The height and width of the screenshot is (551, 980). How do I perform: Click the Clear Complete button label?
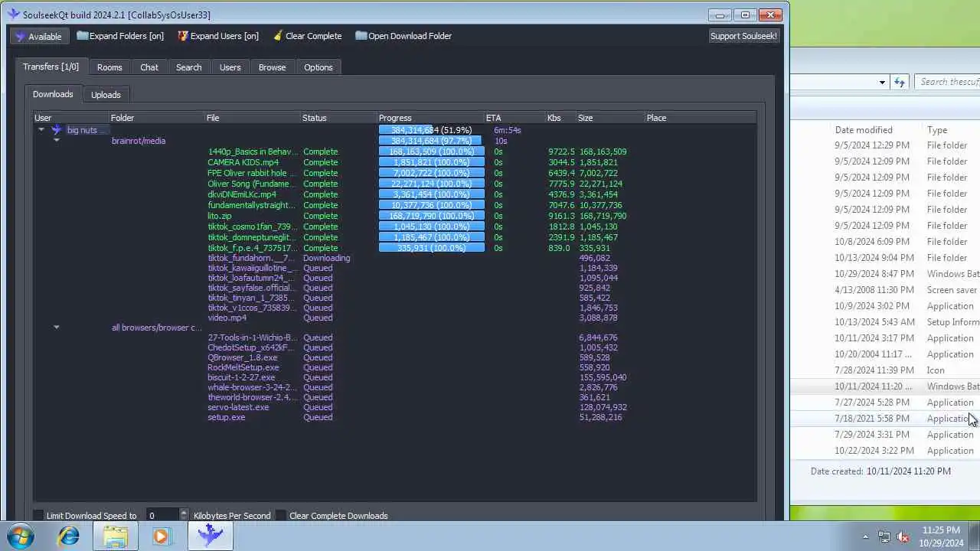[313, 36]
